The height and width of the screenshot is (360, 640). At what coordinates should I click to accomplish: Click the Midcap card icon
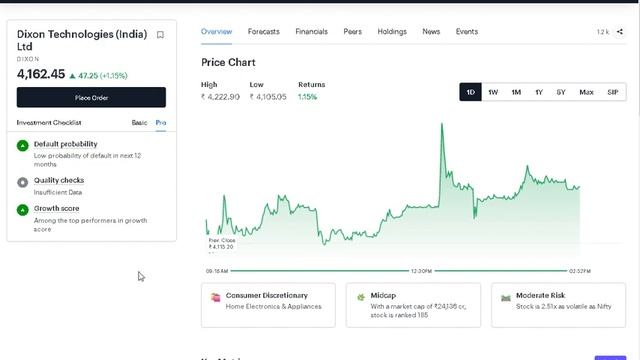point(361,297)
